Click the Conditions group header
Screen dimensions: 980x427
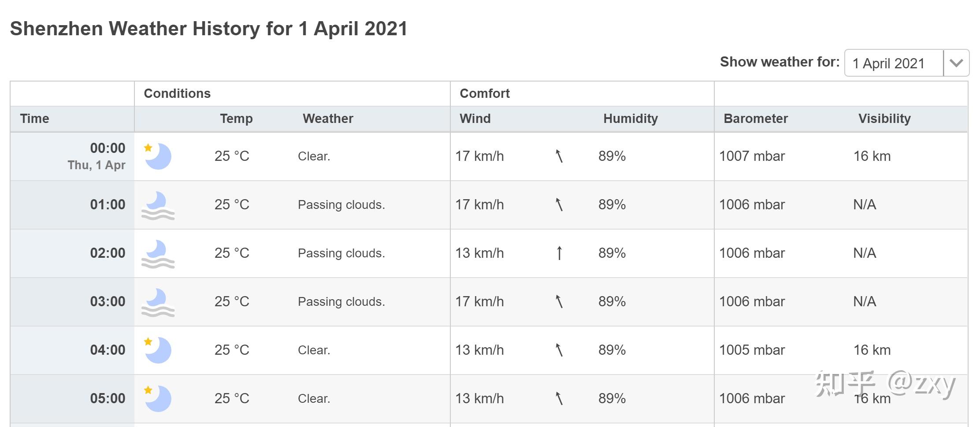coord(177,93)
